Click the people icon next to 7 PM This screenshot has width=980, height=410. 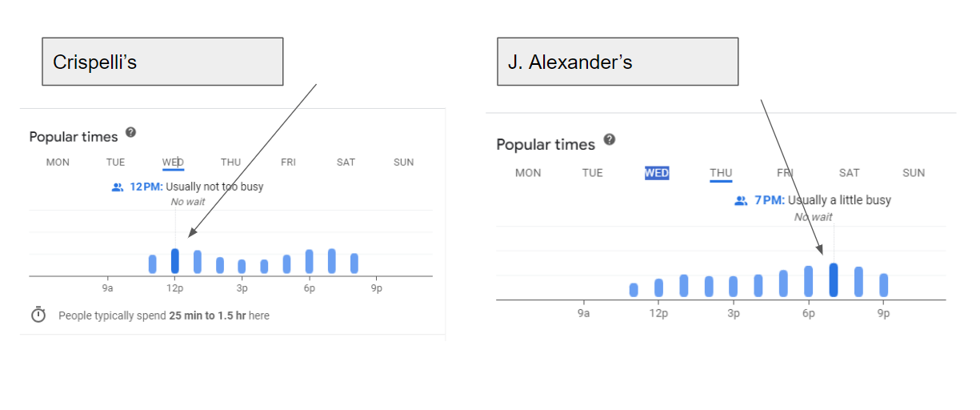point(741,201)
